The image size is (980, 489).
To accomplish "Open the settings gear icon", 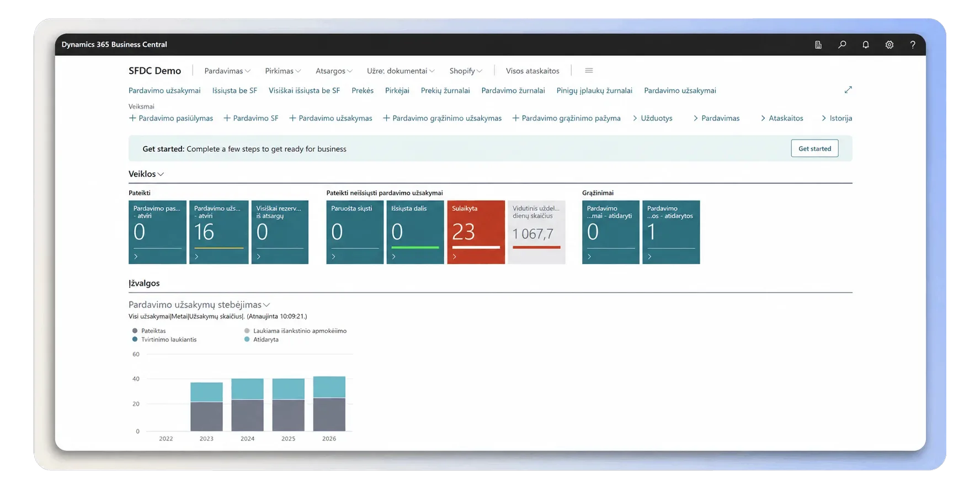I will (890, 45).
